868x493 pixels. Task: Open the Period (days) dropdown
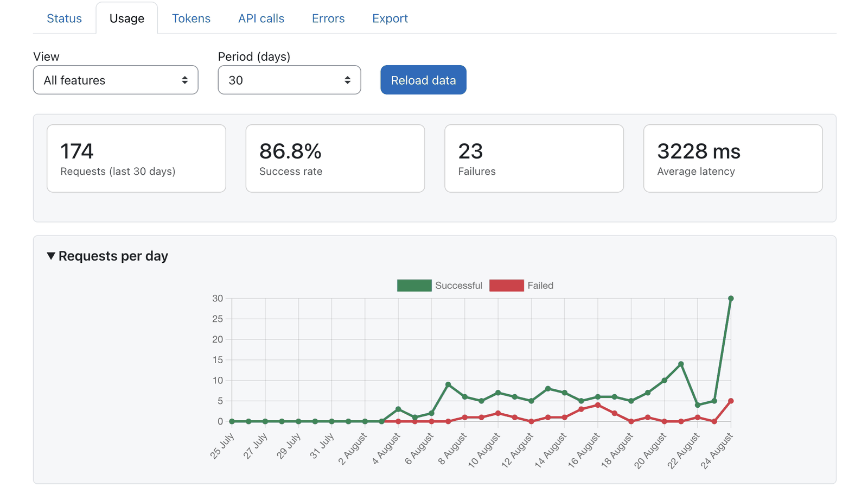pos(289,80)
